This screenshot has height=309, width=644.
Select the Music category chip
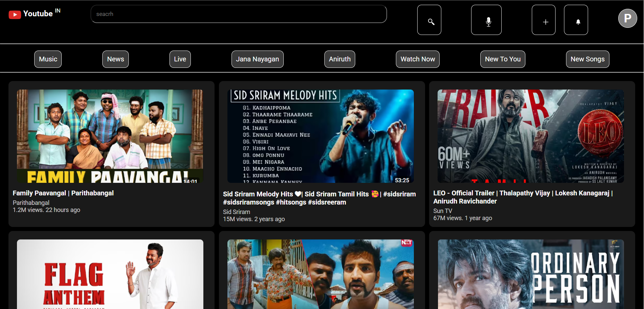pos(48,59)
